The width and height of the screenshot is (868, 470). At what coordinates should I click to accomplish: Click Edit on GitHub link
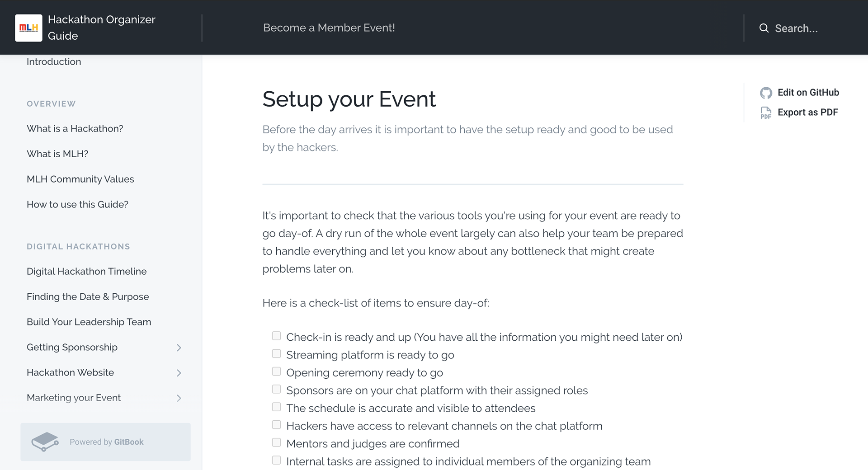click(x=808, y=92)
